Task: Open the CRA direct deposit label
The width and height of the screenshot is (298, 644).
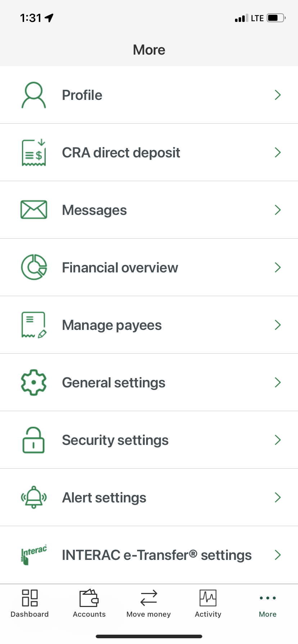Action: click(x=121, y=153)
